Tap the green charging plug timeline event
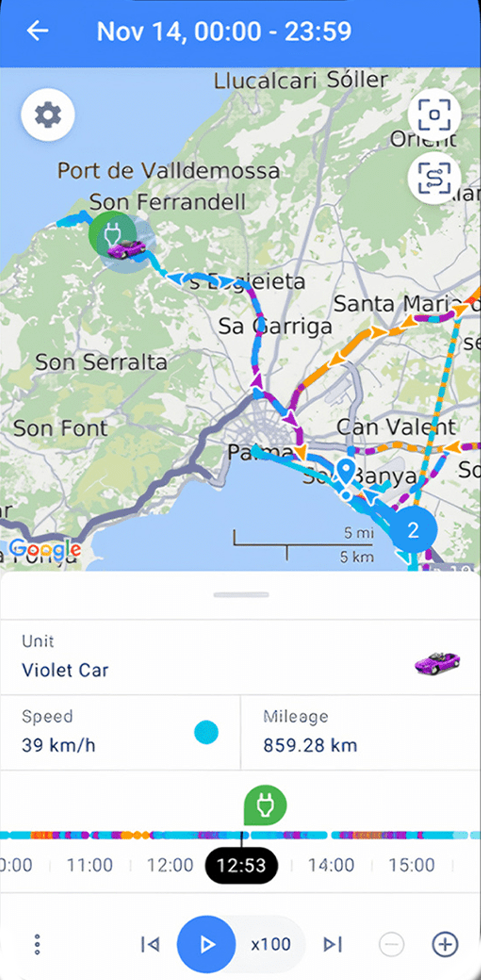This screenshot has width=481, height=980. click(x=265, y=805)
